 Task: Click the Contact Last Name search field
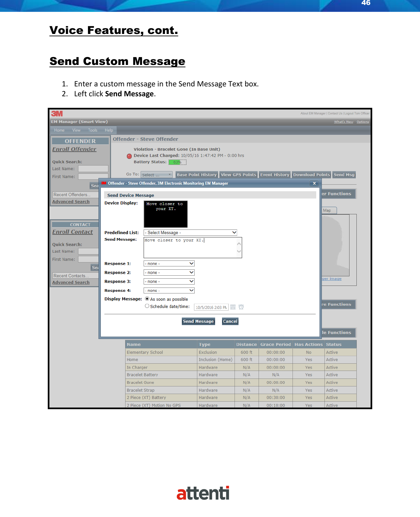coord(89,251)
